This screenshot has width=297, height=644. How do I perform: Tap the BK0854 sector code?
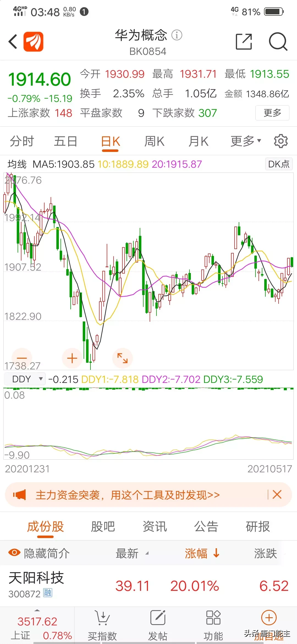click(x=148, y=51)
